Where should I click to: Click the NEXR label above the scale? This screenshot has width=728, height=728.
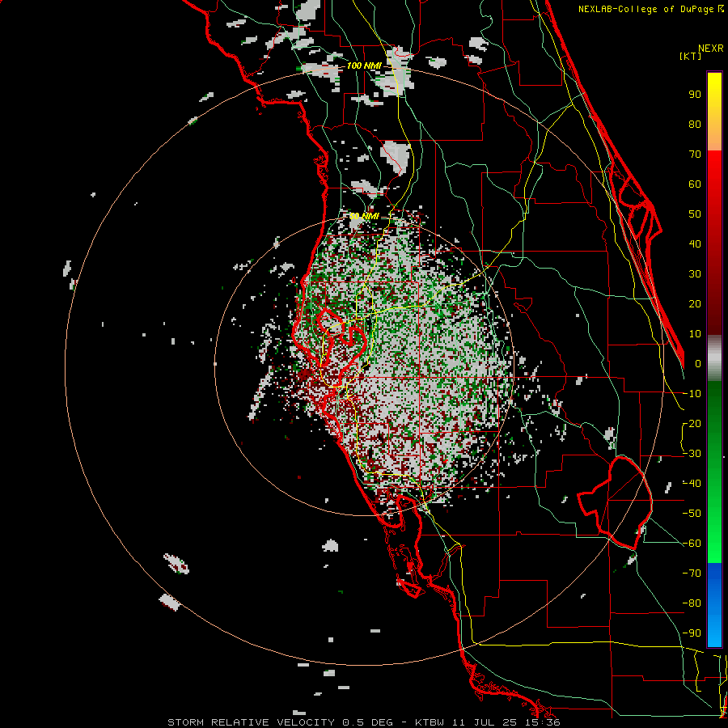[x=710, y=49]
